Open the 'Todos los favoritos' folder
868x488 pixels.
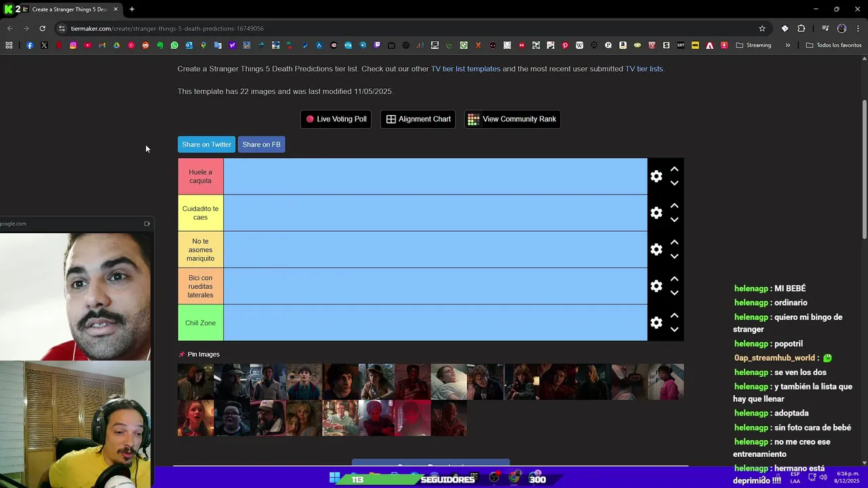[x=833, y=45]
